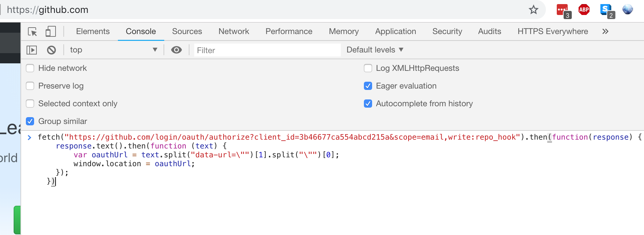Click the console prompt arrow
644x235 pixels.
tap(30, 137)
